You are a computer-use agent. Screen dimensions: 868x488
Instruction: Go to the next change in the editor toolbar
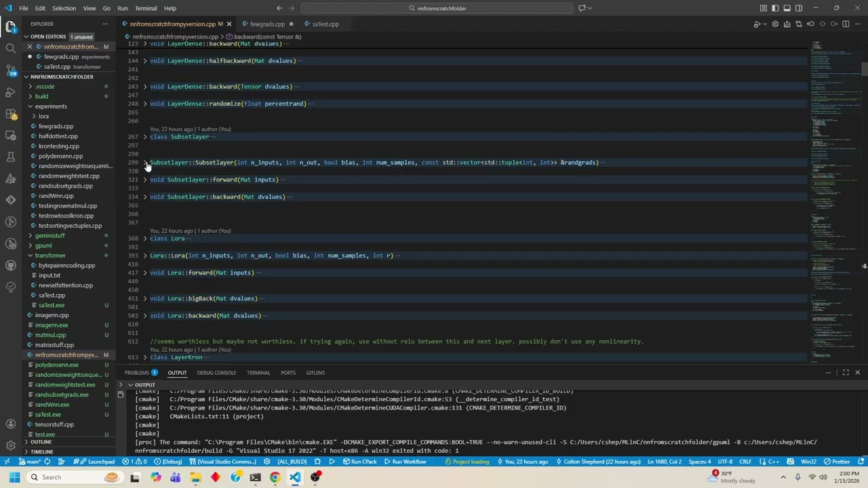tap(834, 24)
